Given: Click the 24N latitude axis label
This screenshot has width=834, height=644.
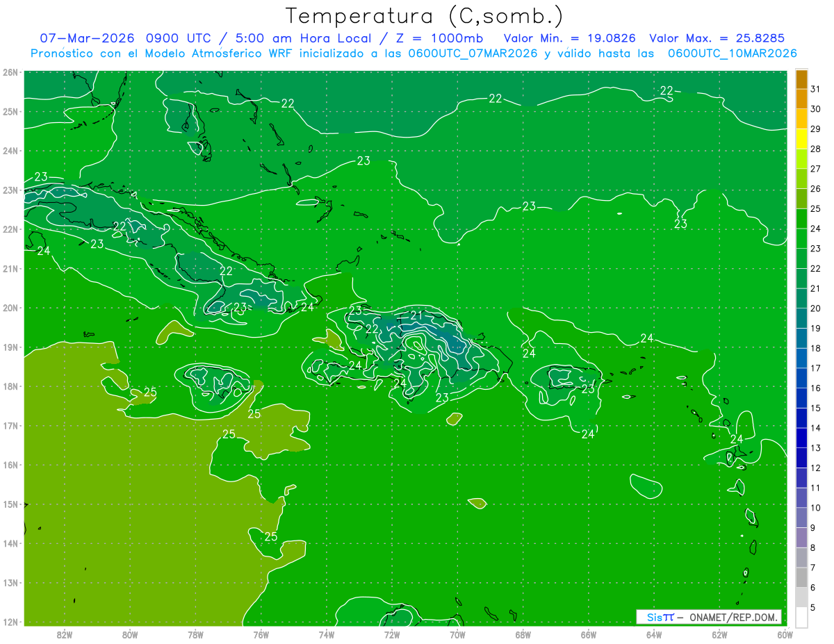Looking at the screenshot, I should [10, 151].
